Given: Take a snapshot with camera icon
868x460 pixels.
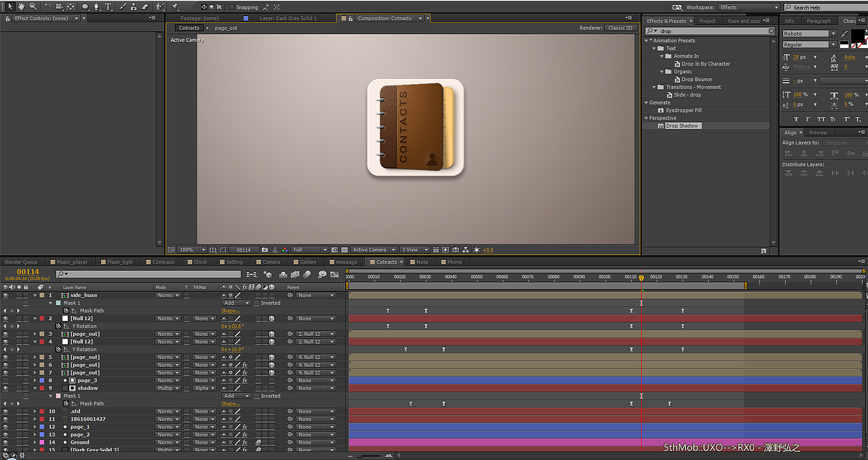Looking at the screenshot, I should [x=265, y=250].
